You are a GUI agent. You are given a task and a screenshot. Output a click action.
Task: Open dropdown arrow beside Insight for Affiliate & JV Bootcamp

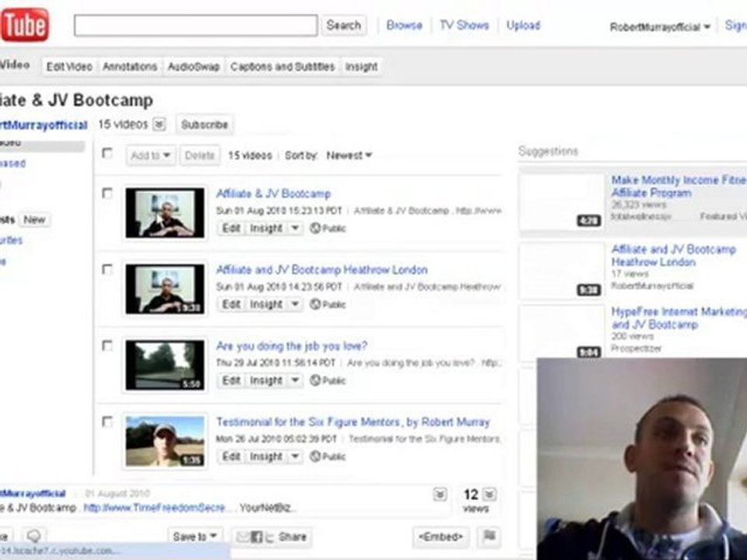pyautogui.click(x=295, y=228)
